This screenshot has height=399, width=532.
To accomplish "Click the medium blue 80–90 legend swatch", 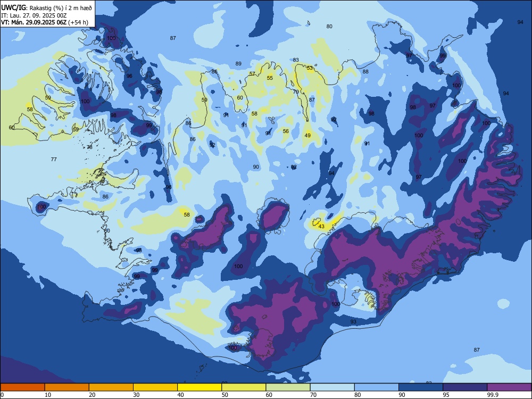I will point(377,387).
